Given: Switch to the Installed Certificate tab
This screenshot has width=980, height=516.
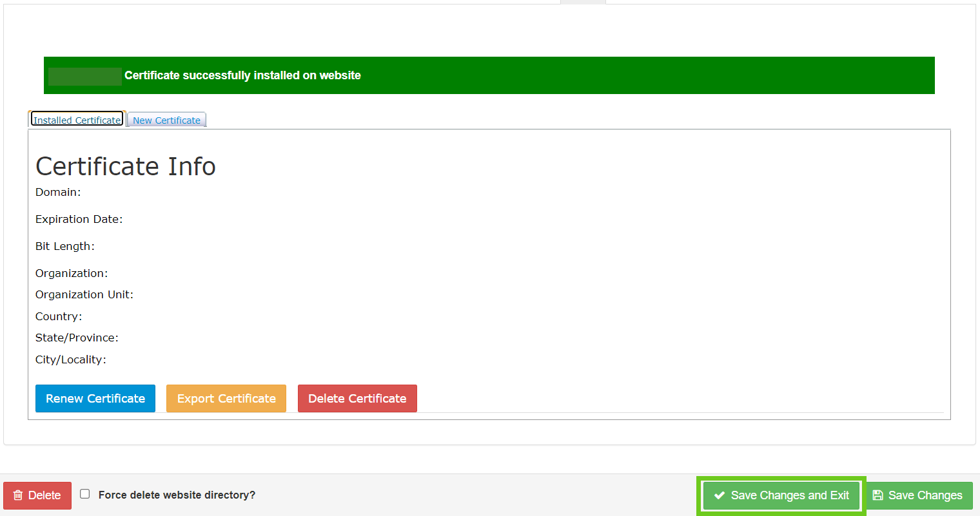Looking at the screenshot, I should (77, 120).
